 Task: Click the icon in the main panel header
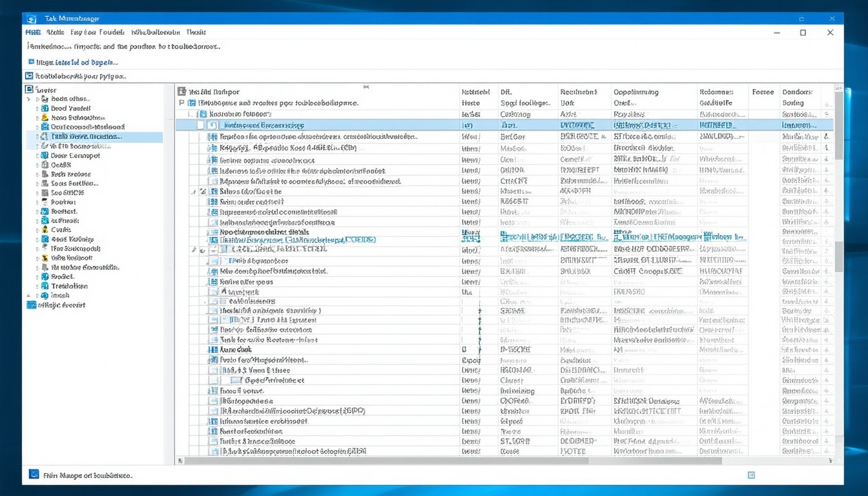pyautogui.click(x=182, y=92)
